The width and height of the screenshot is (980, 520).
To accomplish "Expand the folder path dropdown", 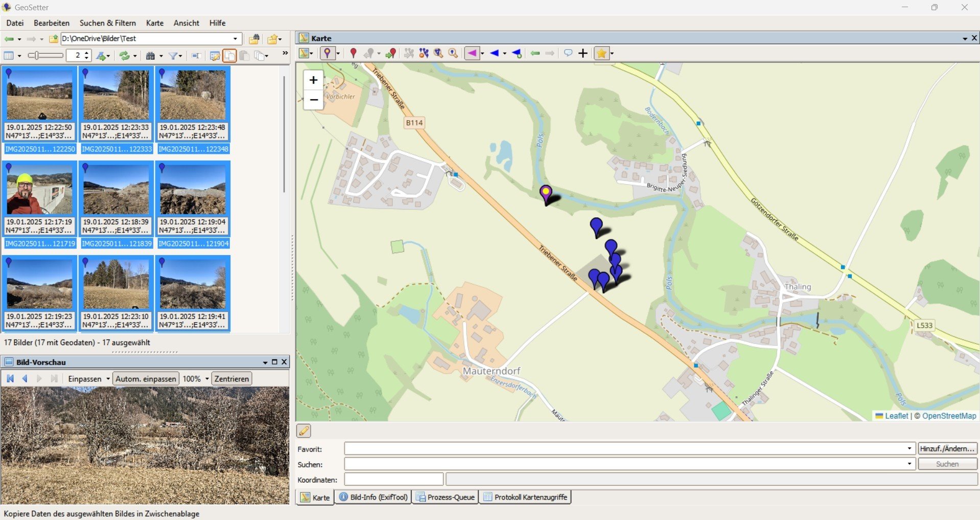I will coord(235,39).
